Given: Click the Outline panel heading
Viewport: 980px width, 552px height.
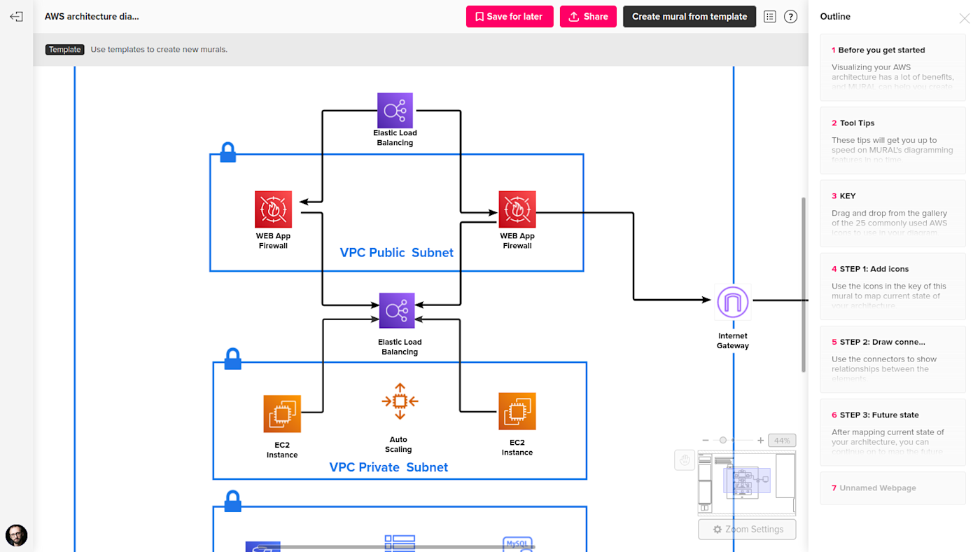Looking at the screenshot, I should [x=836, y=17].
